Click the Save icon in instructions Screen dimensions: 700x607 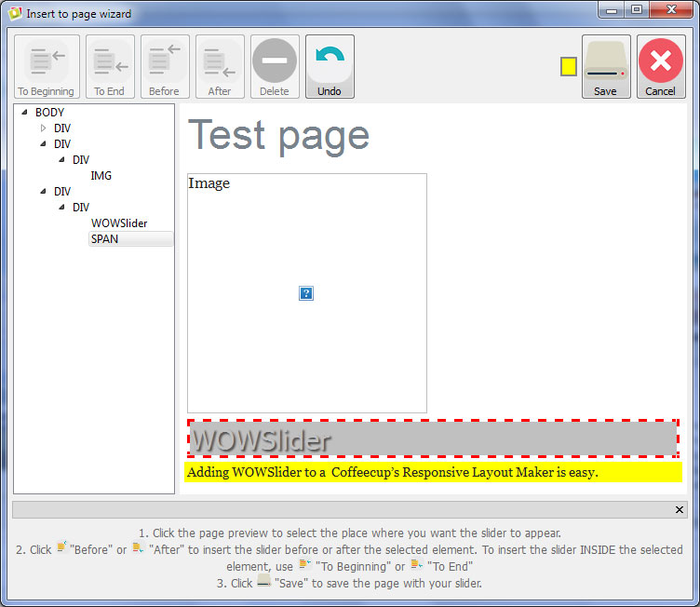pos(263,581)
